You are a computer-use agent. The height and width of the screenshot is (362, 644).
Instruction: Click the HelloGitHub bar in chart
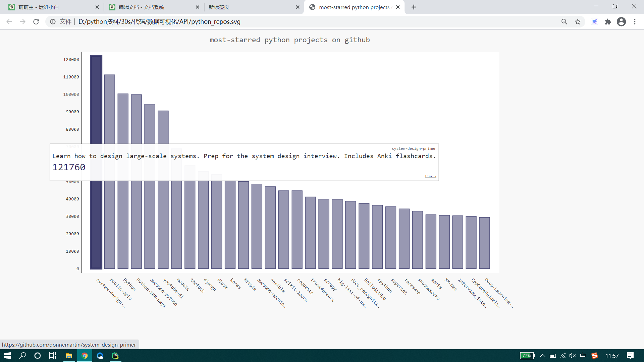[x=364, y=236]
